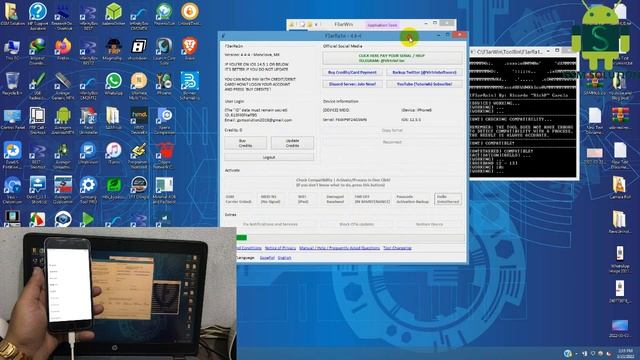This screenshot has width=640, height=360.
Task: Switch language to English
Action: click(284, 258)
